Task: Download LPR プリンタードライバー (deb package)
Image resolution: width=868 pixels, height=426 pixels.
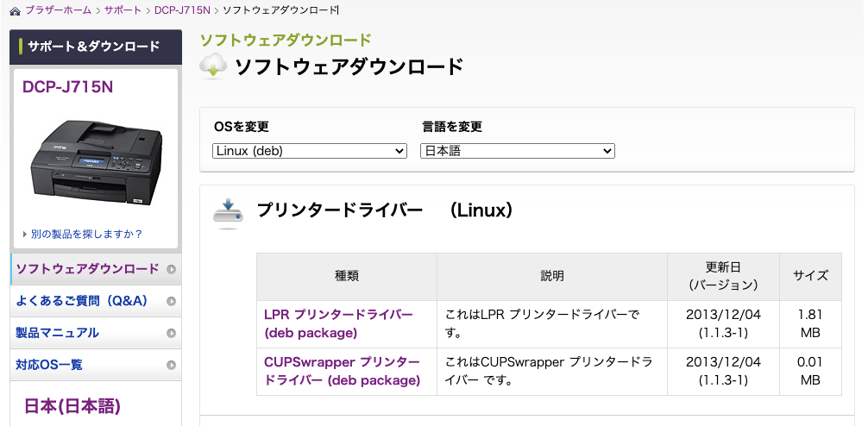Action: click(338, 324)
